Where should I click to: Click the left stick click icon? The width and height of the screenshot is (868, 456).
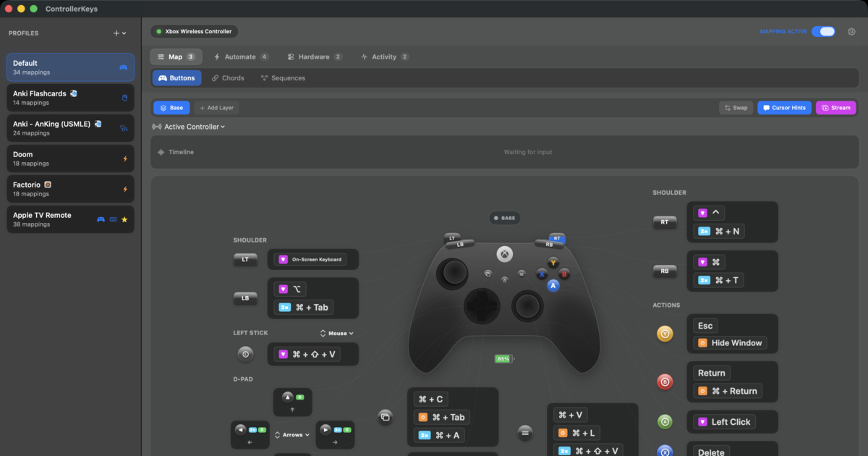tap(245, 354)
